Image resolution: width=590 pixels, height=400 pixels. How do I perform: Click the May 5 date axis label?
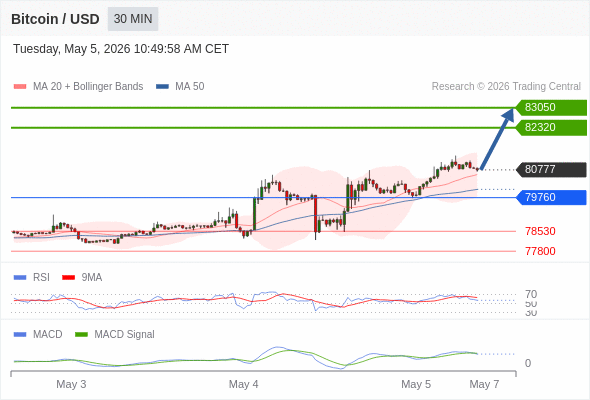pos(416,384)
